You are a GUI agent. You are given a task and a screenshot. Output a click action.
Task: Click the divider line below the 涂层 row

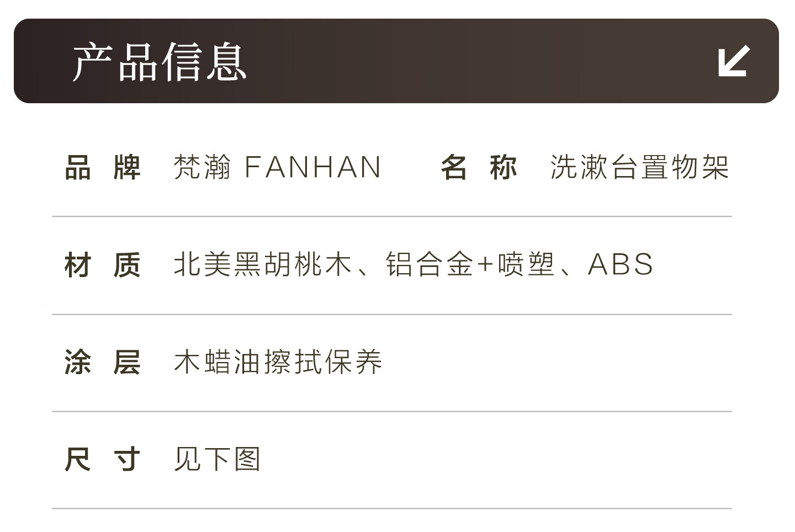pos(392,411)
